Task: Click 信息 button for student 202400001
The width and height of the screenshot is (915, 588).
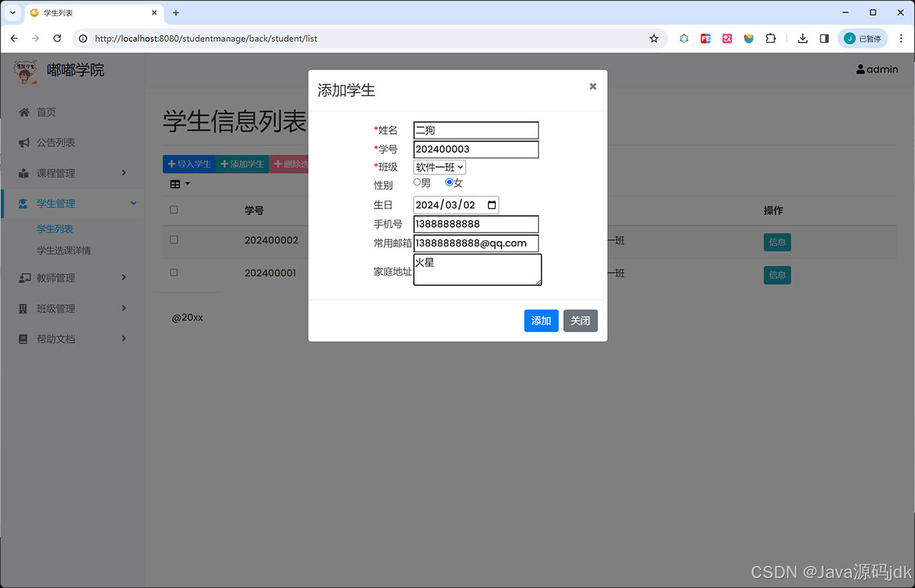Action: tap(777, 275)
